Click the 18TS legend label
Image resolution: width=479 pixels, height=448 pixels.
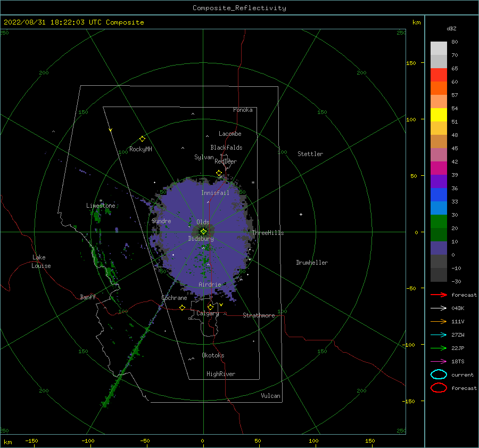point(458,362)
